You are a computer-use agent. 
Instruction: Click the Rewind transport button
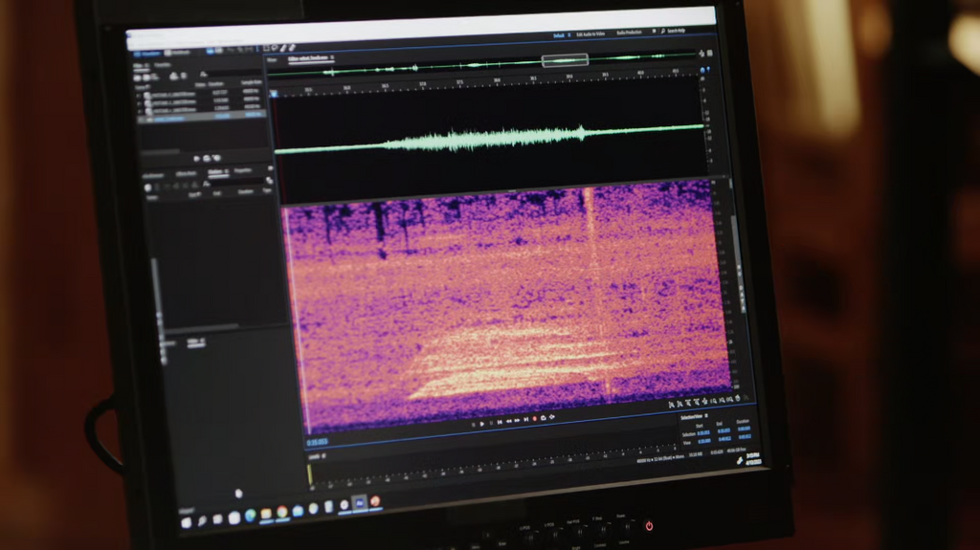[x=508, y=421]
